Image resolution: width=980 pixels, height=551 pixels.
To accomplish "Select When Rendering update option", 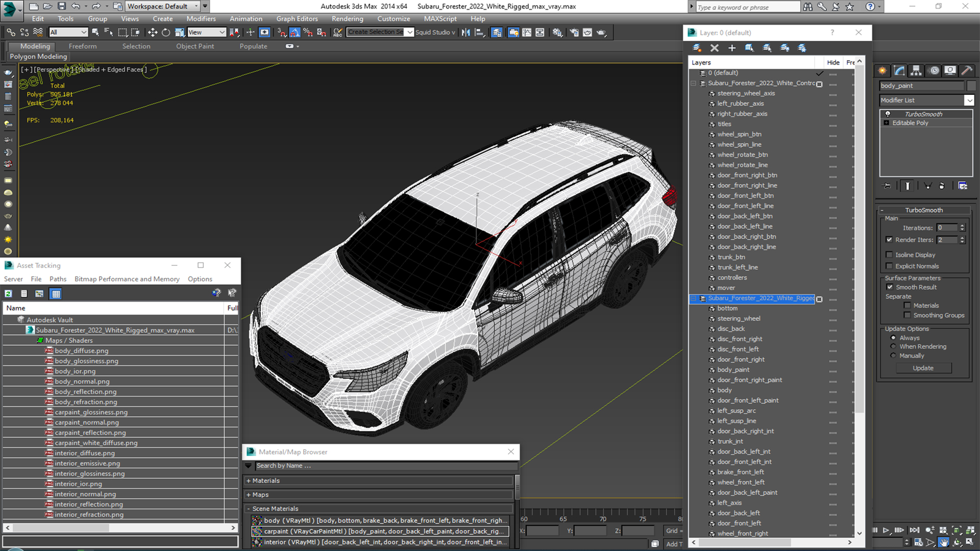I will point(893,346).
